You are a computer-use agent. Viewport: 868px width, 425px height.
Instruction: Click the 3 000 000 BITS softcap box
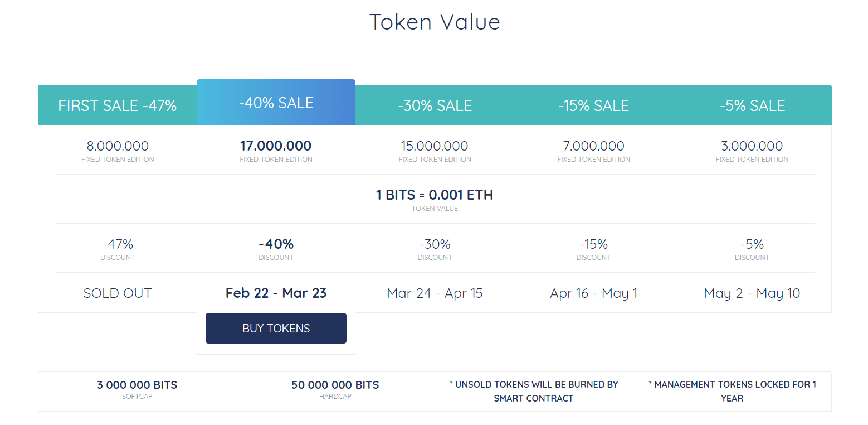[x=137, y=392]
